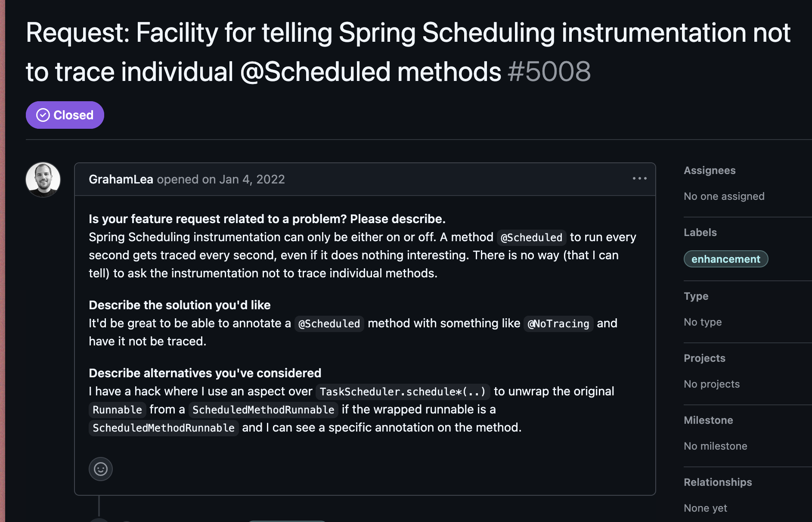The image size is (812, 522).
Task: Click the 'No one assigned' text
Action: click(724, 196)
